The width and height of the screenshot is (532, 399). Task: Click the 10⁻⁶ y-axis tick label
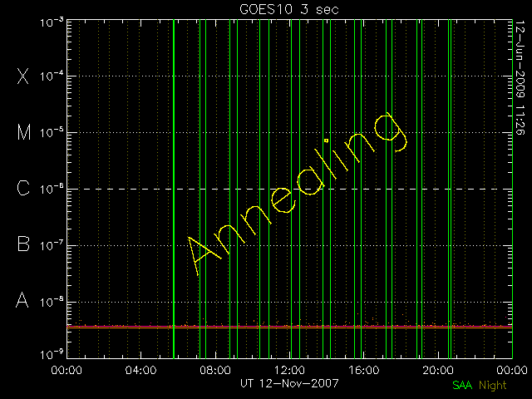(x=52, y=189)
